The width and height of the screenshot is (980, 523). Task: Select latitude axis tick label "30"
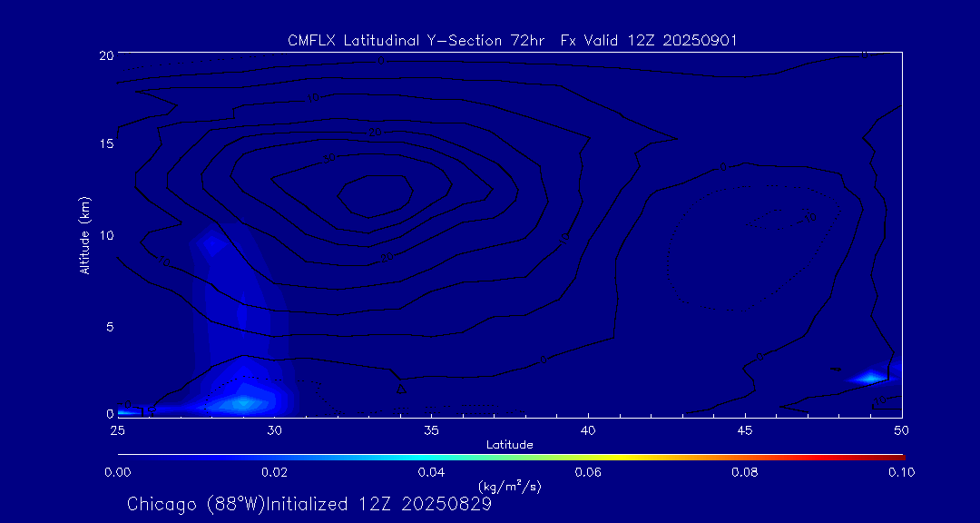(x=274, y=430)
